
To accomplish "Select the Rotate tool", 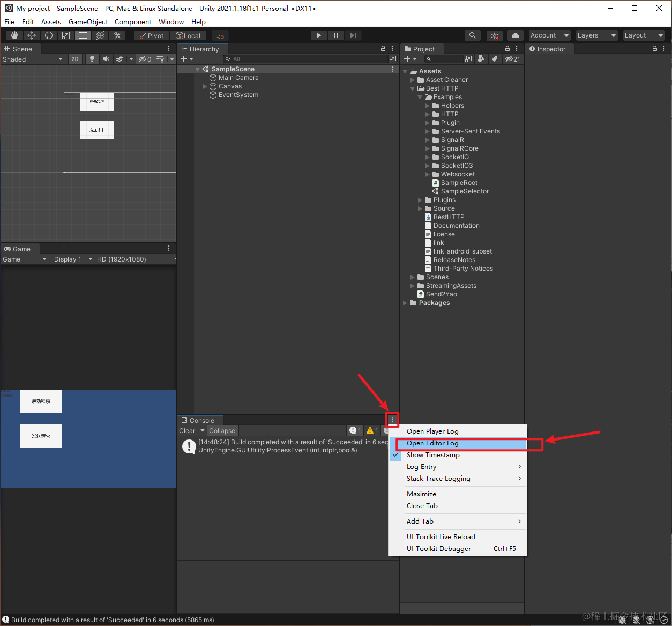I will click(49, 35).
